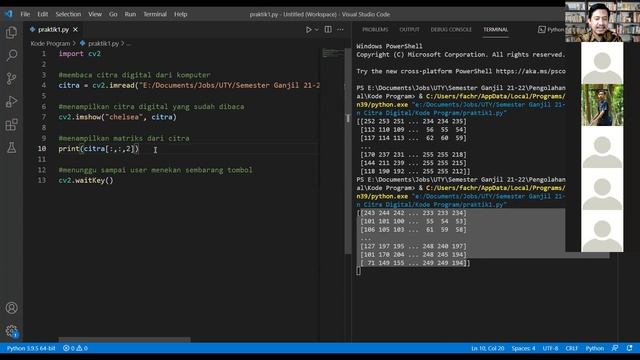Click the cv2.imread code line
The width and height of the screenshot is (640, 360).
click(189, 85)
